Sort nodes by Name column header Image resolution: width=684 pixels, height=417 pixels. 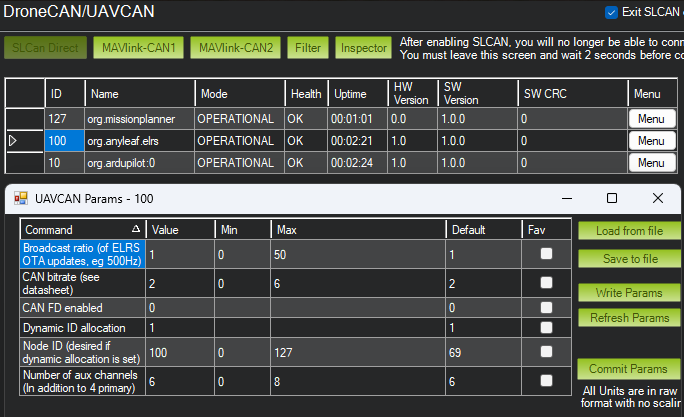[140, 93]
